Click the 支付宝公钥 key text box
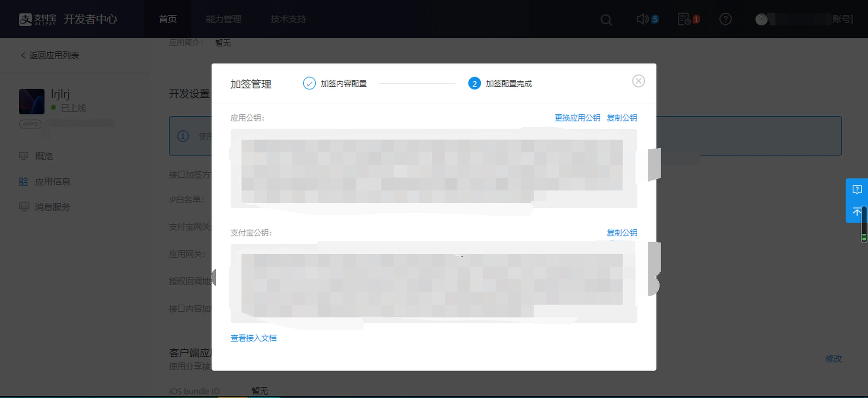 434,283
